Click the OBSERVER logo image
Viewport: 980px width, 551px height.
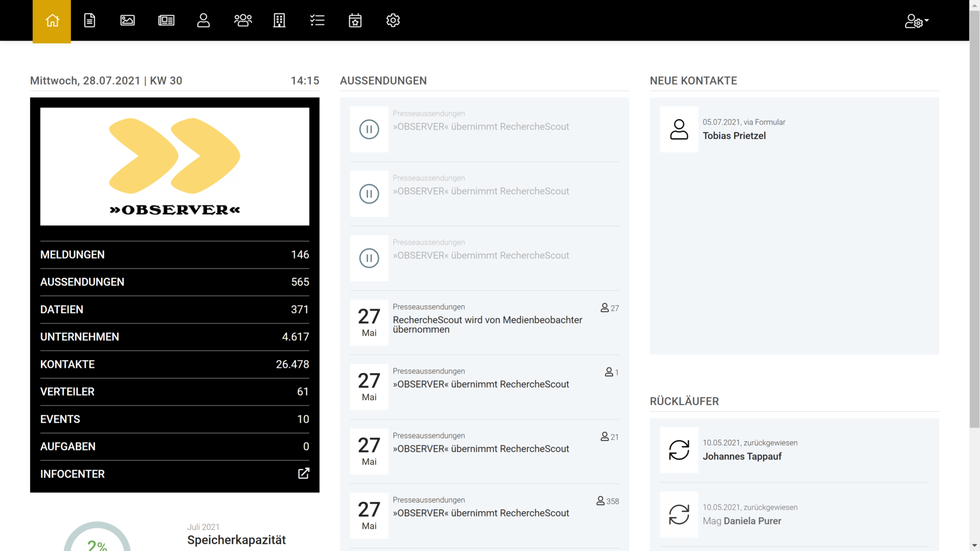(x=175, y=166)
